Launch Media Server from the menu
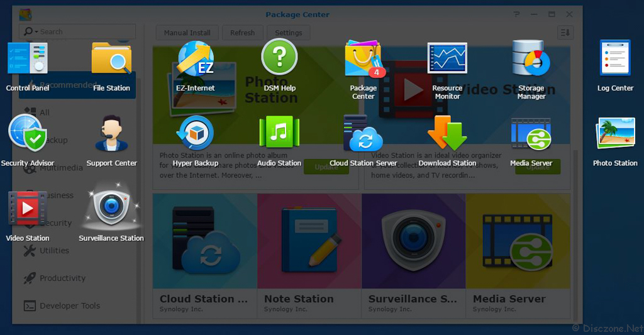Viewport: 644px width, 335px height. click(531, 133)
